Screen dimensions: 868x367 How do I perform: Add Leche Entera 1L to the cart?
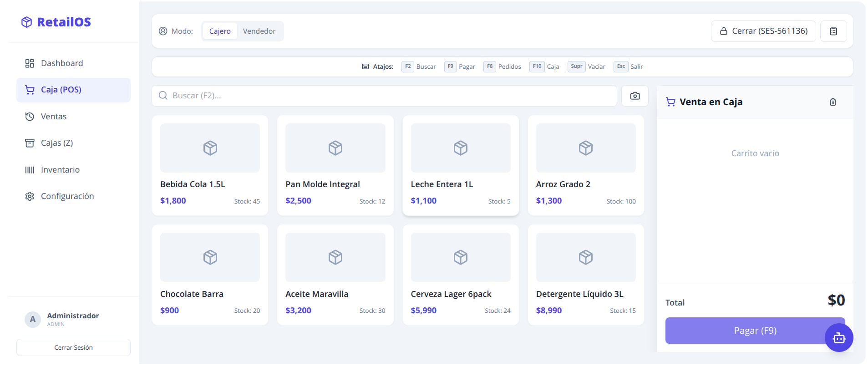[x=460, y=165]
